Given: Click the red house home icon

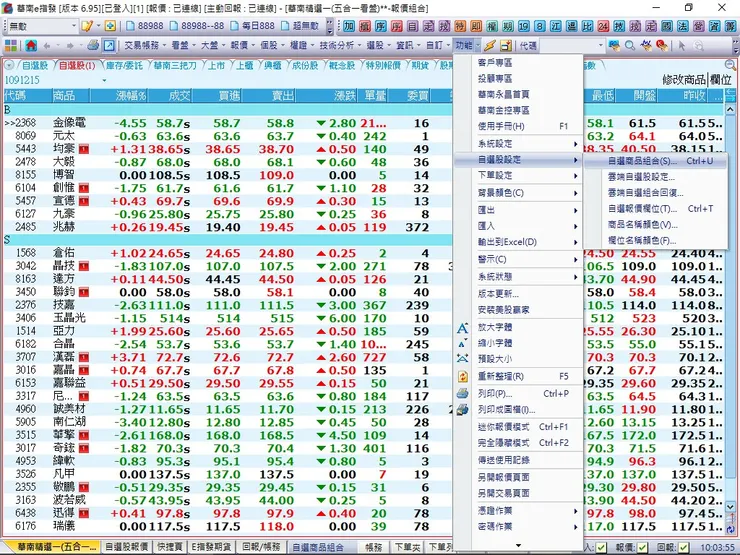Looking at the screenshot, I should [x=31, y=45].
